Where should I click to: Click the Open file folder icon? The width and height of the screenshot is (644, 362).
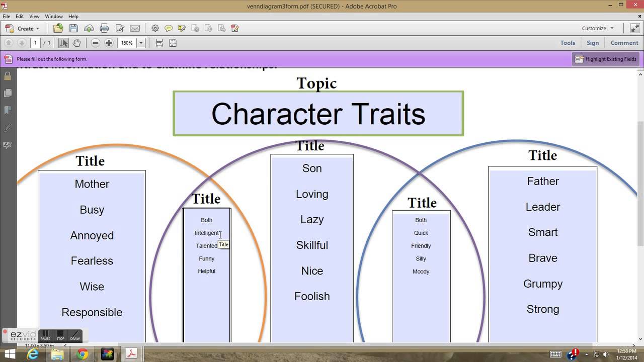click(58, 29)
